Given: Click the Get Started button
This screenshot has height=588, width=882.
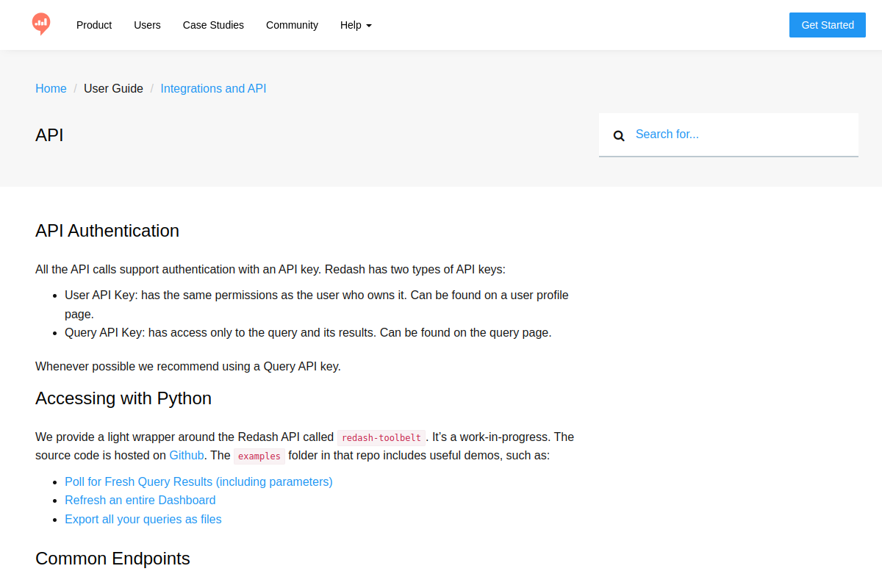Looking at the screenshot, I should pyautogui.click(x=828, y=25).
